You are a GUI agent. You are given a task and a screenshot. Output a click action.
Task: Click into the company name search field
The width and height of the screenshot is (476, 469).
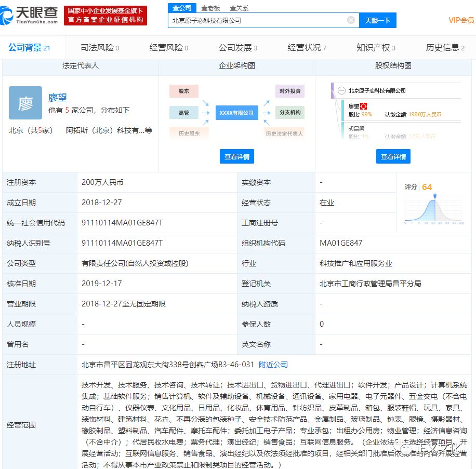pyautogui.click(x=257, y=20)
